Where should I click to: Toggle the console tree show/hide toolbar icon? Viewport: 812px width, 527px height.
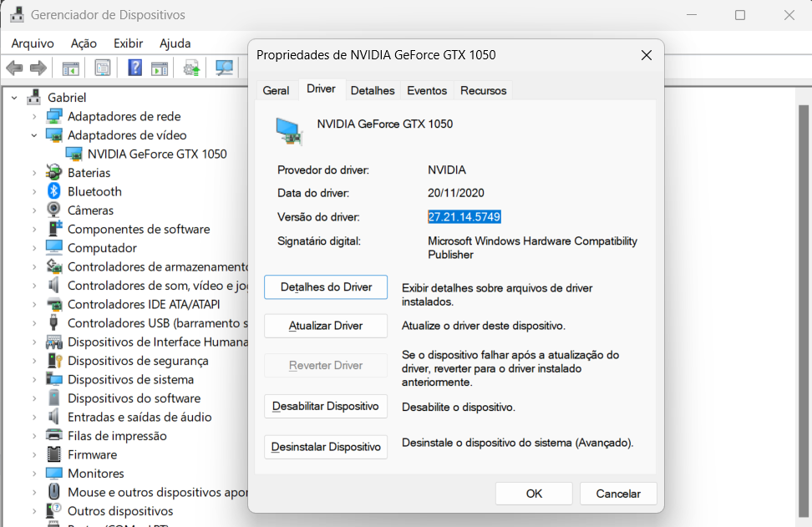tap(70, 68)
